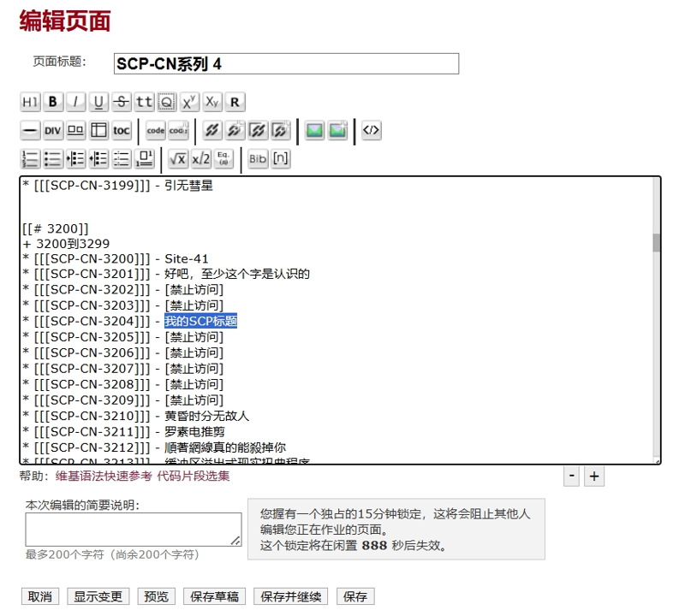Insert an x/2 math equation block

201,159
